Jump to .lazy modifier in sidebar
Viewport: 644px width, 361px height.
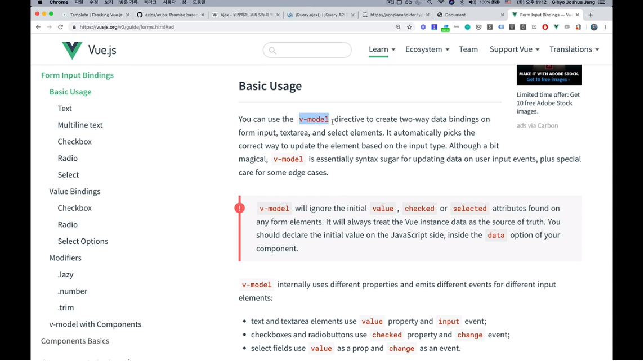(65, 274)
